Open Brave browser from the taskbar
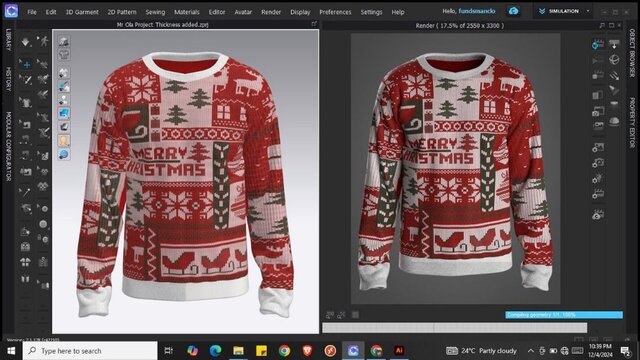The height and width of the screenshot is (360, 640). click(x=307, y=350)
